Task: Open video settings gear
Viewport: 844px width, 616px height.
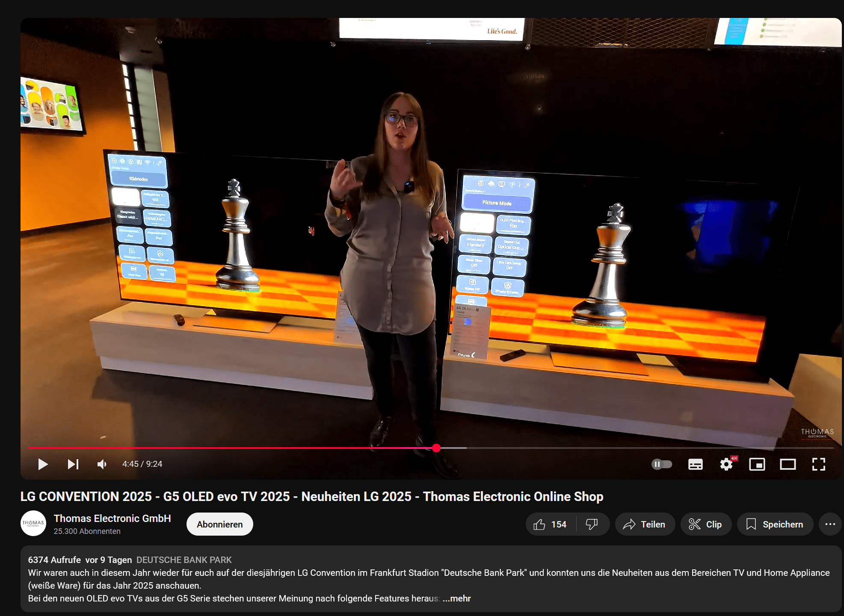Action: pos(726,464)
